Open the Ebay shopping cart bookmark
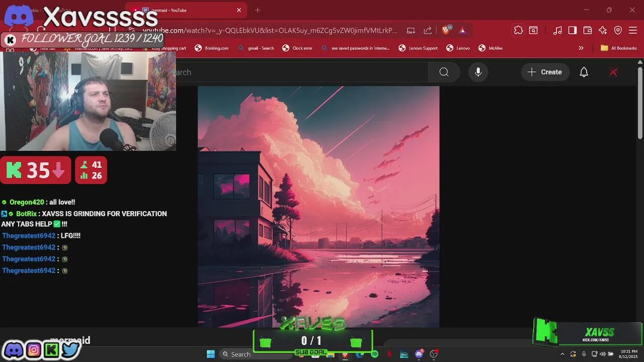Viewport: 644px width, 362px height. (165, 48)
